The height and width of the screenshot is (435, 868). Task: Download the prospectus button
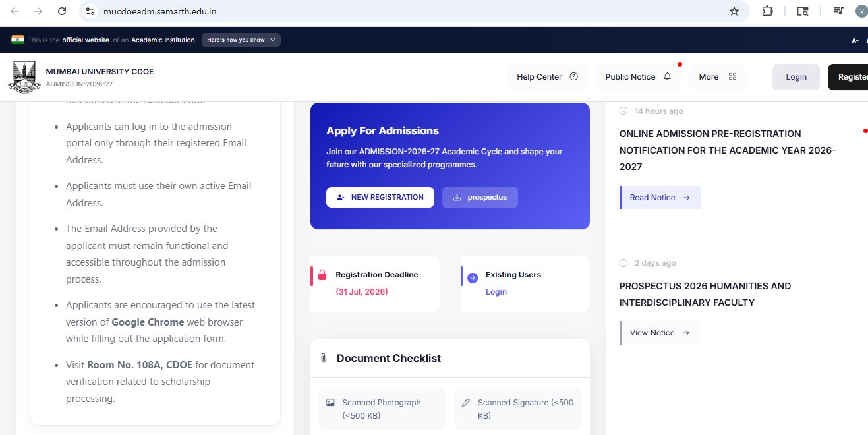(x=480, y=197)
